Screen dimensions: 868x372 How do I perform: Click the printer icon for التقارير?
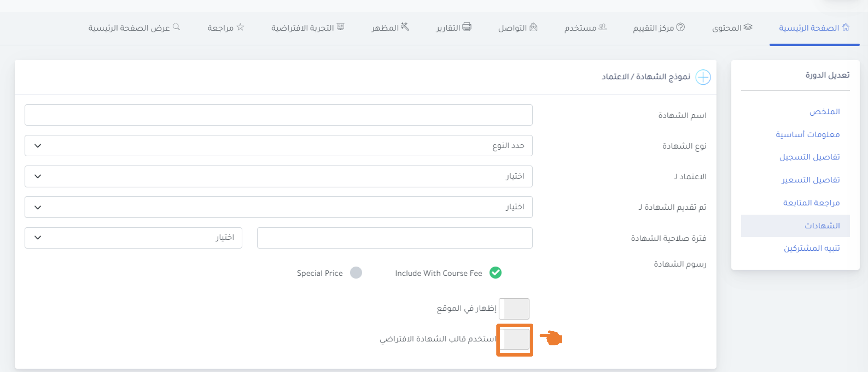[x=467, y=27]
